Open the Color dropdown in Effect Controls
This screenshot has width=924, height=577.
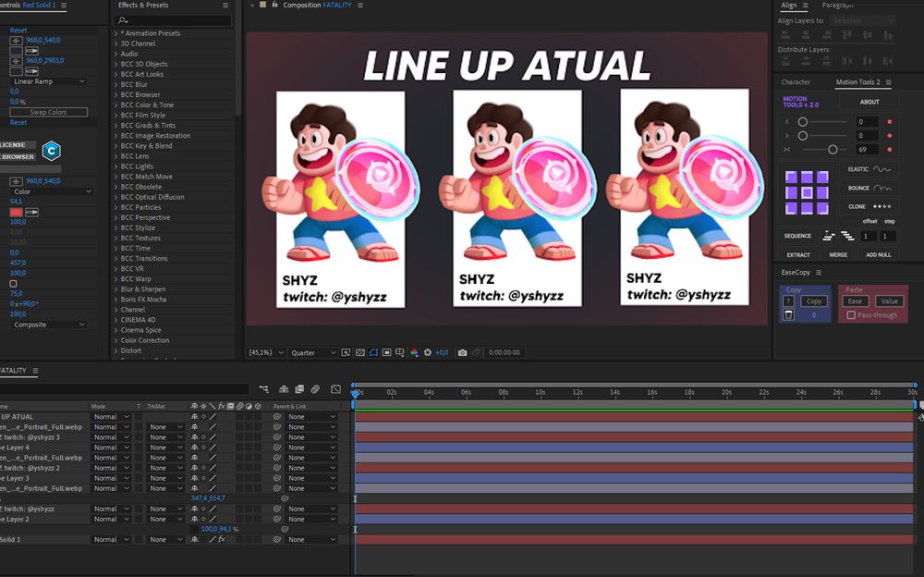pos(52,191)
